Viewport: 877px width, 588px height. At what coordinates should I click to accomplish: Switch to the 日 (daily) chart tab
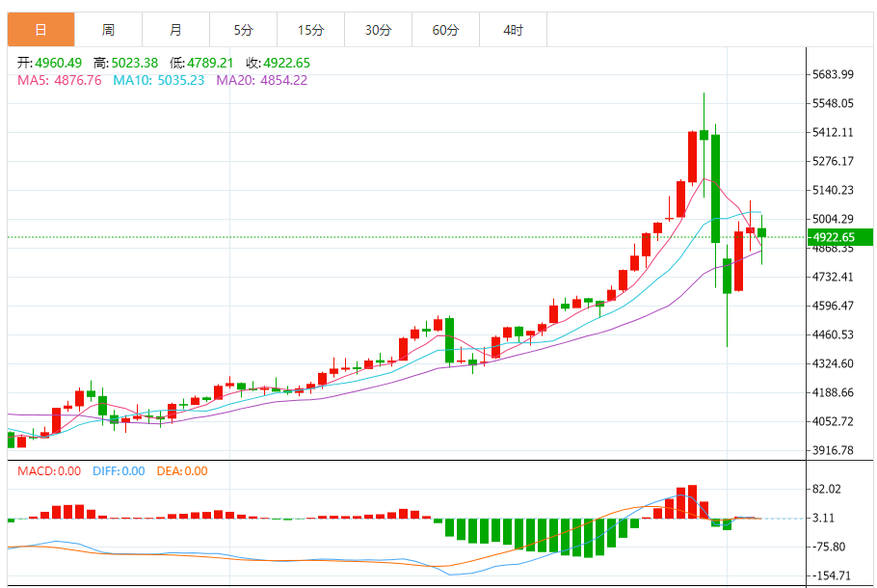click(40, 30)
